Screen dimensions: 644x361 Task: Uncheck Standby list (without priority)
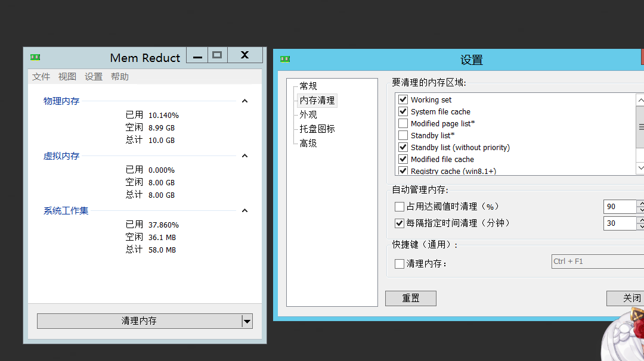(x=403, y=147)
